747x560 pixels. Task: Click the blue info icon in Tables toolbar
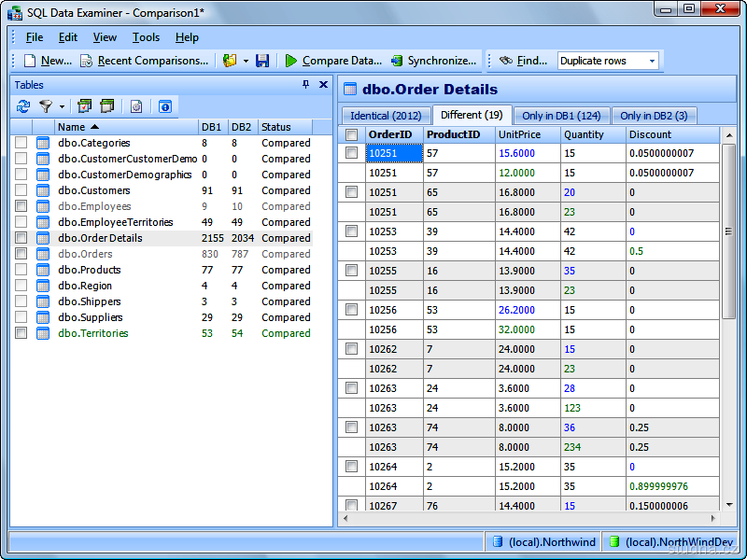click(x=164, y=106)
